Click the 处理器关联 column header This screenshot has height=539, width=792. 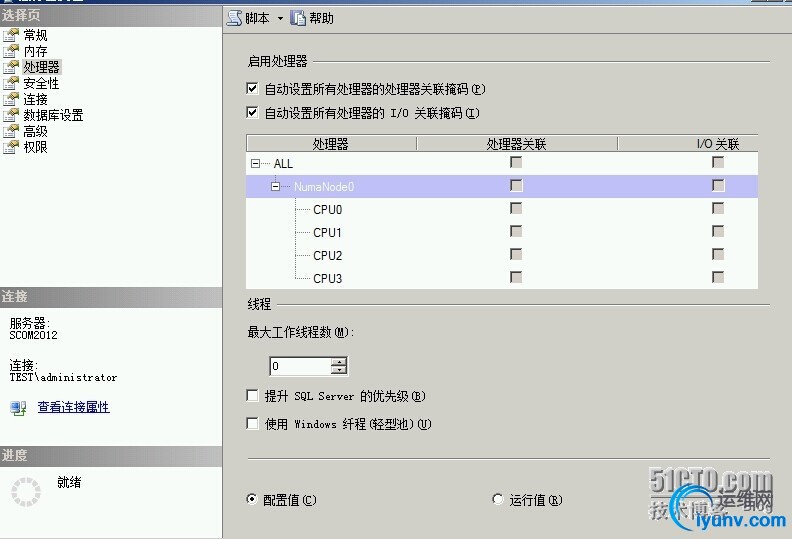517,144
